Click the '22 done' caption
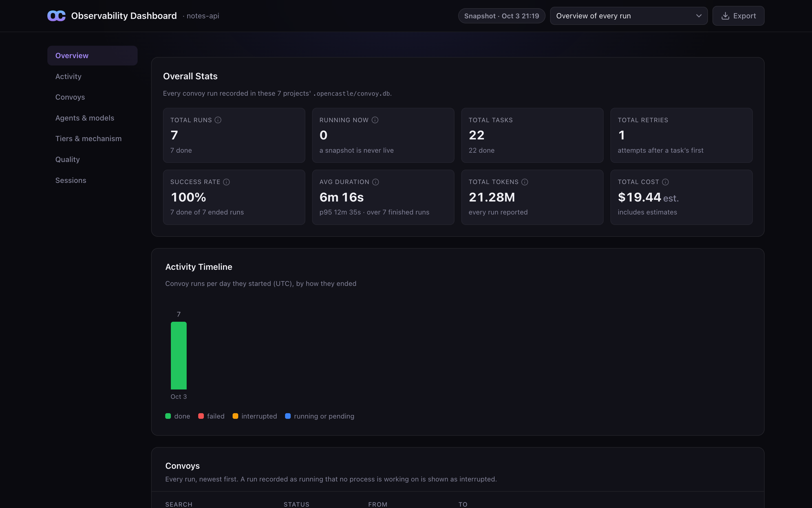Screen dimensions: 812x508 click(x=482, y=150)
